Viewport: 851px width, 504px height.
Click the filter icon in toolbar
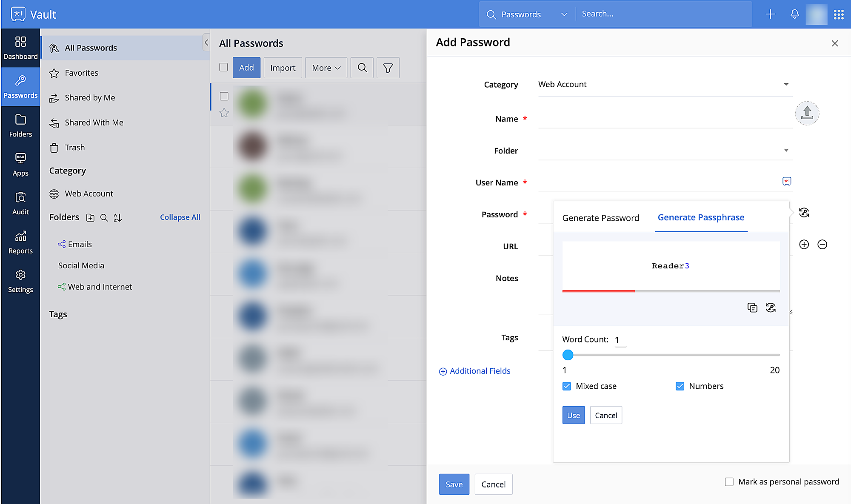point(388,68)
